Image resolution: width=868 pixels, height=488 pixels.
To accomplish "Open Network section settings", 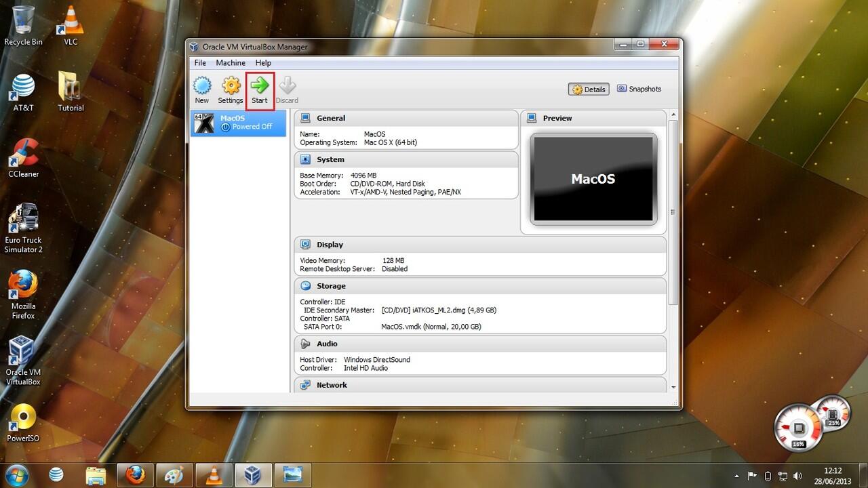I will click(332, 385).
